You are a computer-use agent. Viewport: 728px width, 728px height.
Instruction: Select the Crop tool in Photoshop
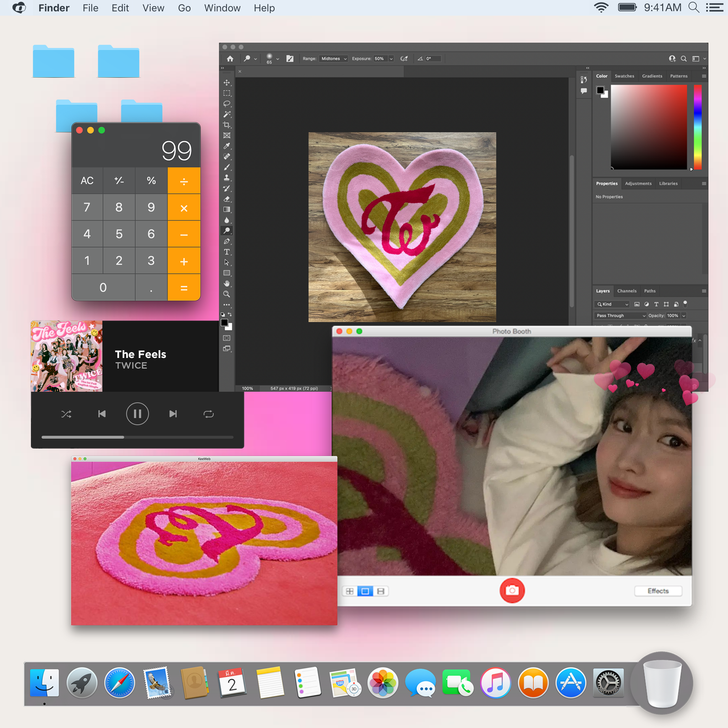[x=226, y=125]
